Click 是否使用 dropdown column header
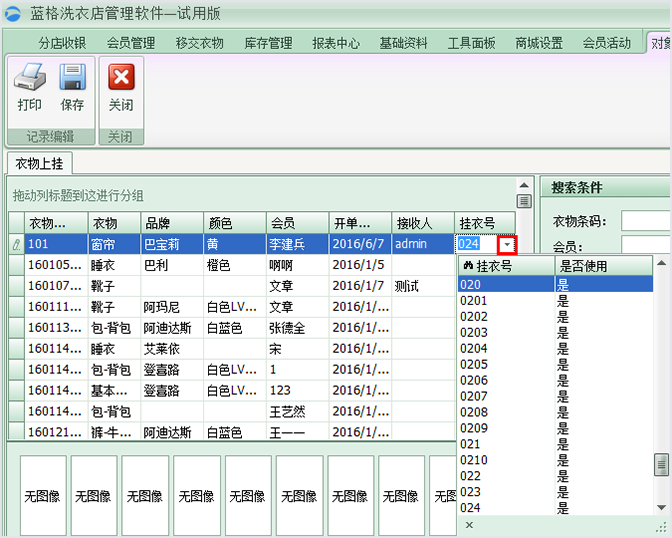The image size is (672, 538). click(603, 266)
